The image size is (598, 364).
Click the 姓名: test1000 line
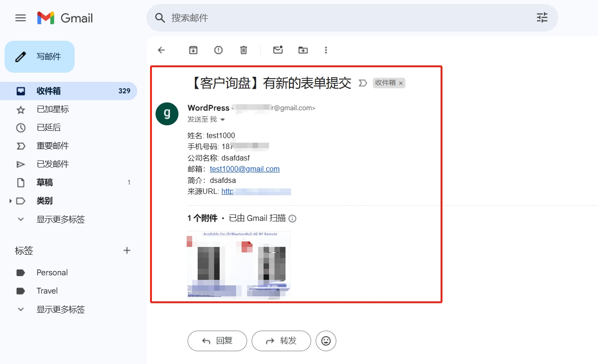[211, 135]
